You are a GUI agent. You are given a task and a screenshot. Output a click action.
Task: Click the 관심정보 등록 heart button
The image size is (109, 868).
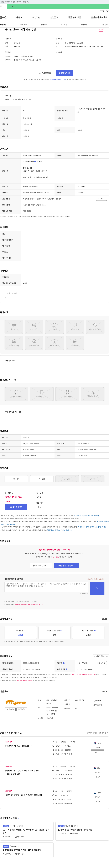click(x=45, y=73)
